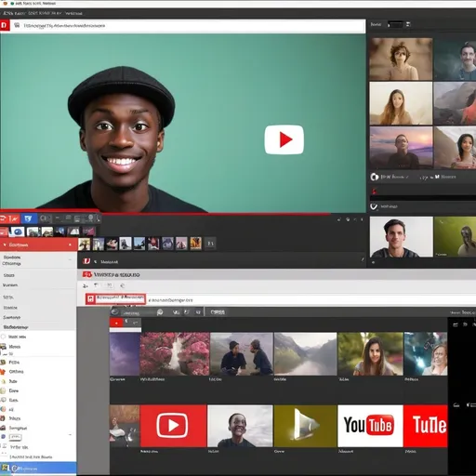Open the smiling woman in a garden thumbnail
This screenshot has height=476, width=476.
[370, 354]
